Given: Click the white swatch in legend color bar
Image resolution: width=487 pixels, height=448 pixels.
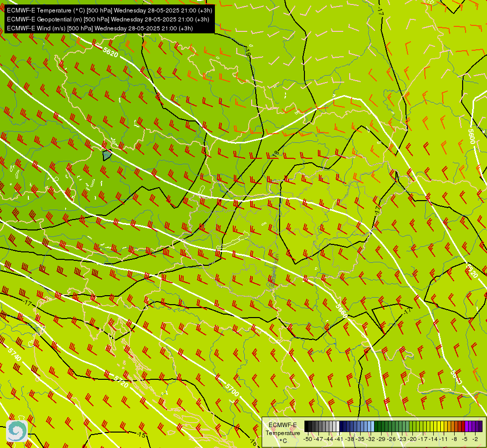Looking at the screenshot, I should (x=338, y=426).
